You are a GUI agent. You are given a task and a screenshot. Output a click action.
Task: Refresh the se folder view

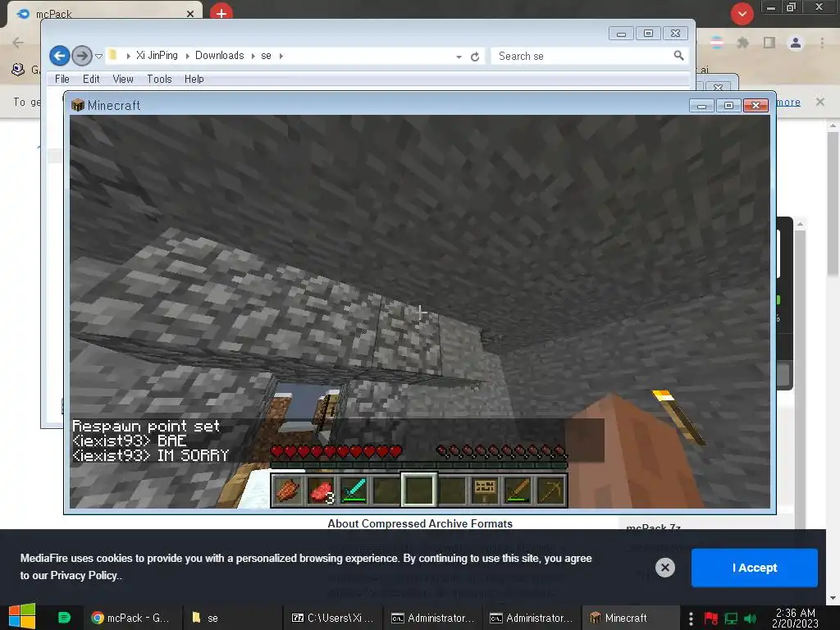pos(475,57)
